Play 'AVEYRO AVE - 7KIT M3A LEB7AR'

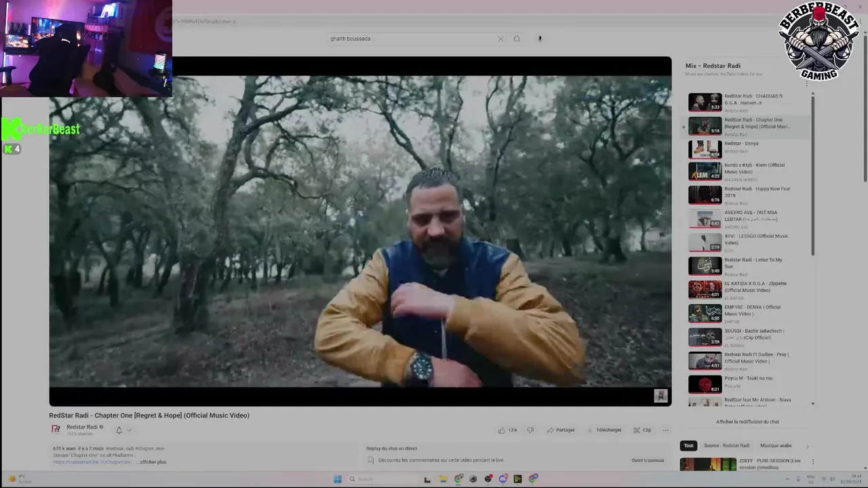(748, 218)
